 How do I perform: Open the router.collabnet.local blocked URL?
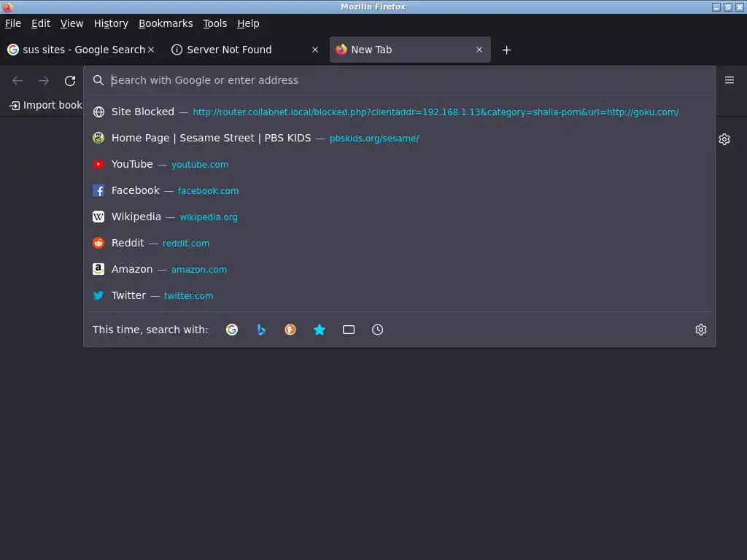click(436, 112)
